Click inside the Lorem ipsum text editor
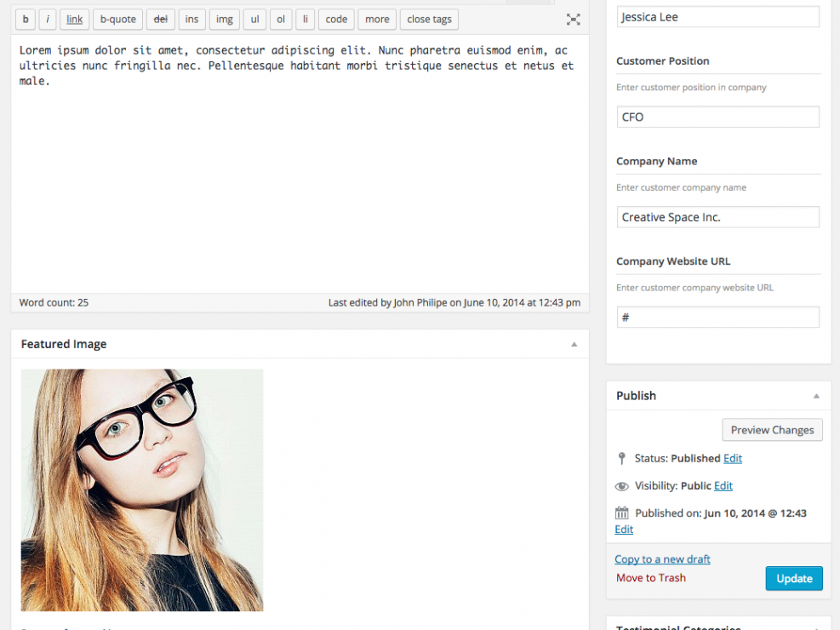Viewport: 840px width, 630px height. 300,164
